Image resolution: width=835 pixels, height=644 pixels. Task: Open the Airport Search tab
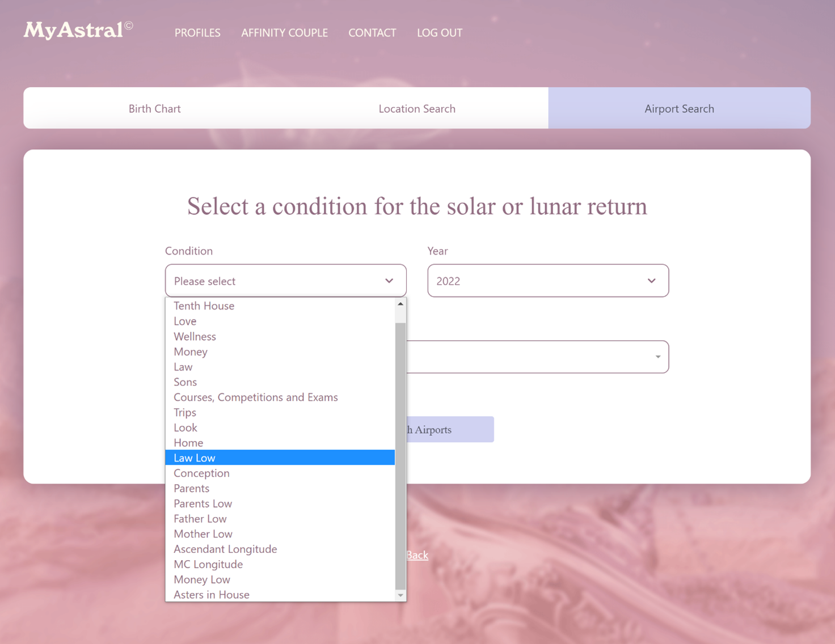tap(679, 108)
